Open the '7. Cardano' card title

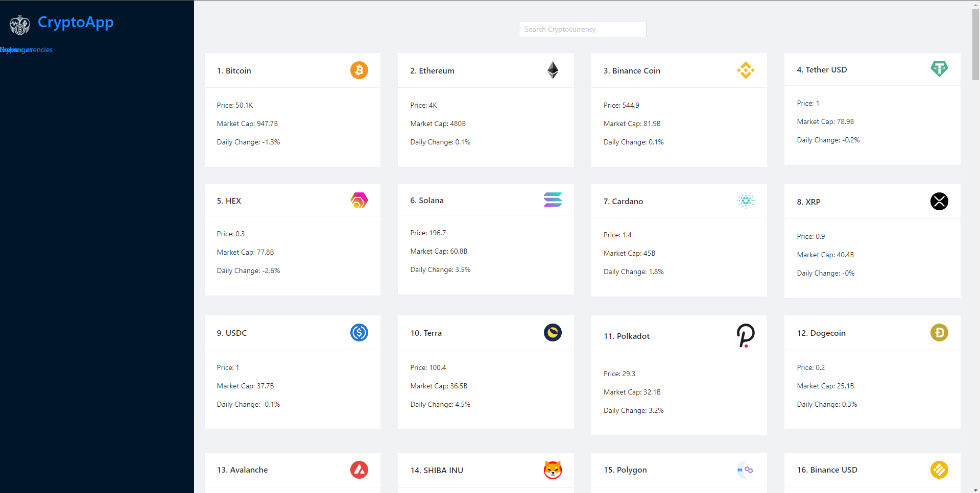pos(623,201)
